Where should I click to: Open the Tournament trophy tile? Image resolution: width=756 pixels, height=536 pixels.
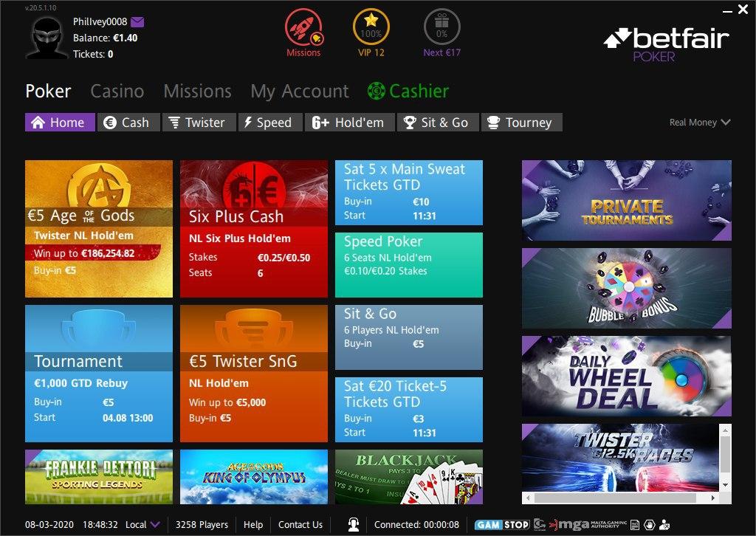[x=99, y=374]
